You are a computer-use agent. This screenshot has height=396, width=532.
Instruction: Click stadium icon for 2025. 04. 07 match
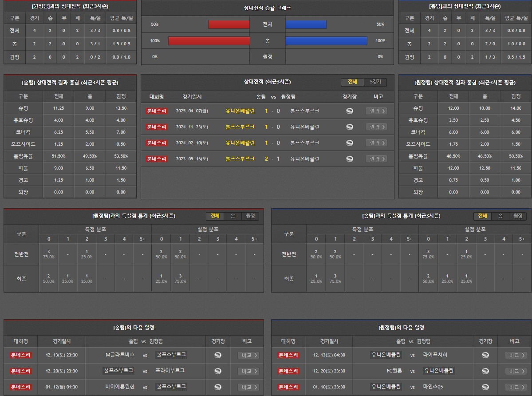click(350, 111)
